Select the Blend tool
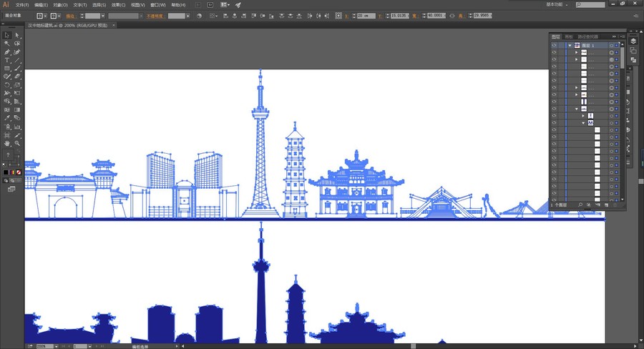Screen dimensions: 644x349 tap(17, 118)
